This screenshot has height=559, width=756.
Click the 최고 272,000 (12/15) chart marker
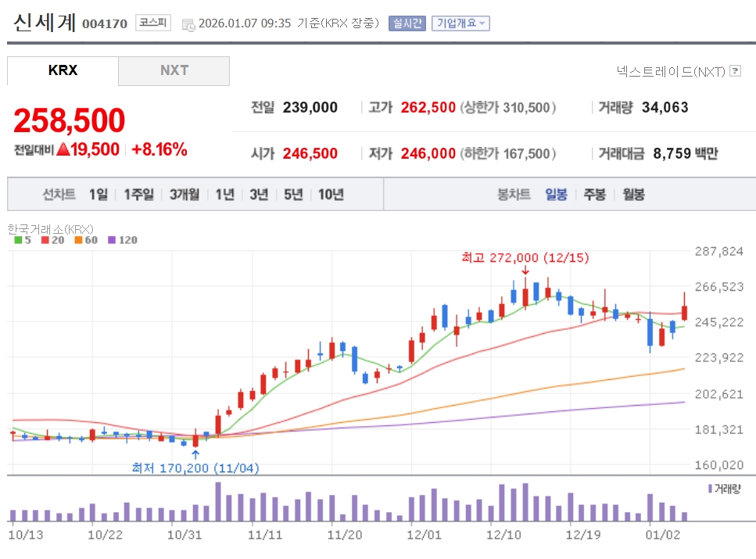pyautogui.click(x=525, y=257)
